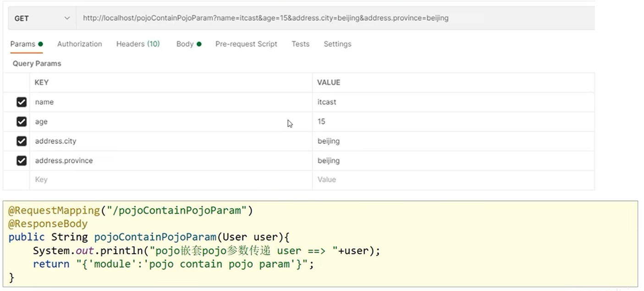Open the Headers (10) tab
Viewport: 644px width, 291px height.
pyautogui.click(x=138, y=44)
